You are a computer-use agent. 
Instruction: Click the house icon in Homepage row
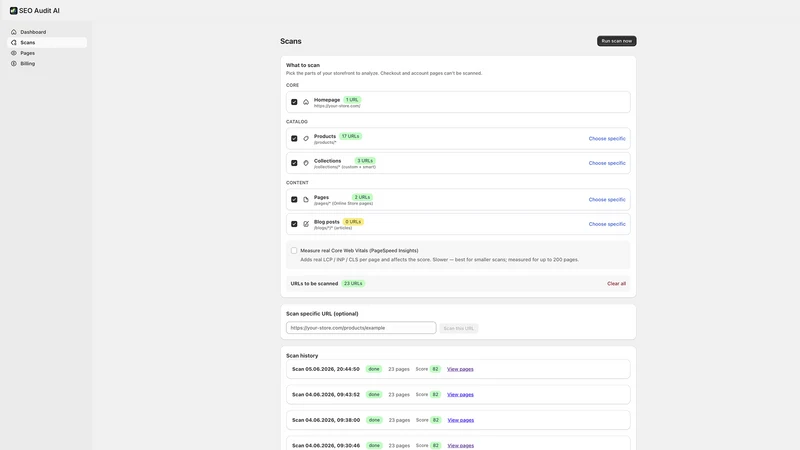(x=306, y=102)
